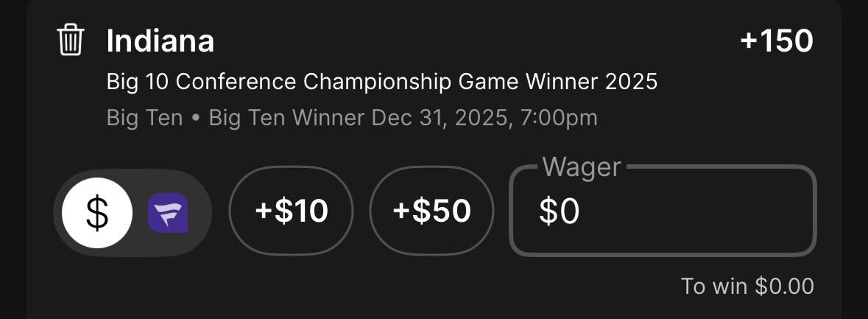Tap the 7:00pm start time
Screen dimensions: 868x319
click(558, 118)
